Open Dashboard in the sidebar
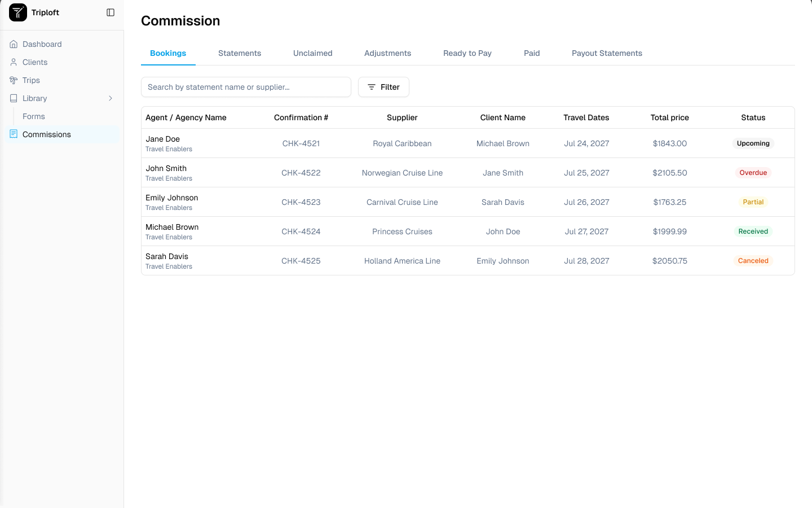The image size is (812, 508). coord(62,44)
